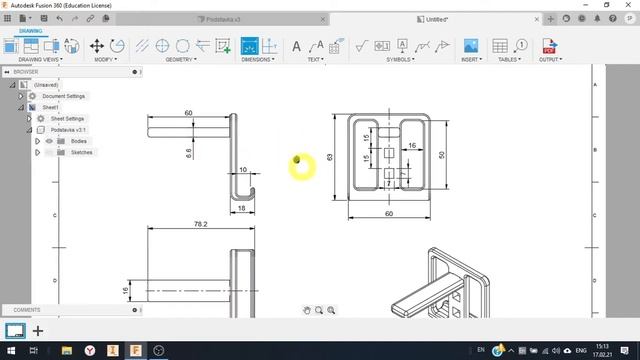Select the Text tool

pyautogui.click(x=296, y=46)
